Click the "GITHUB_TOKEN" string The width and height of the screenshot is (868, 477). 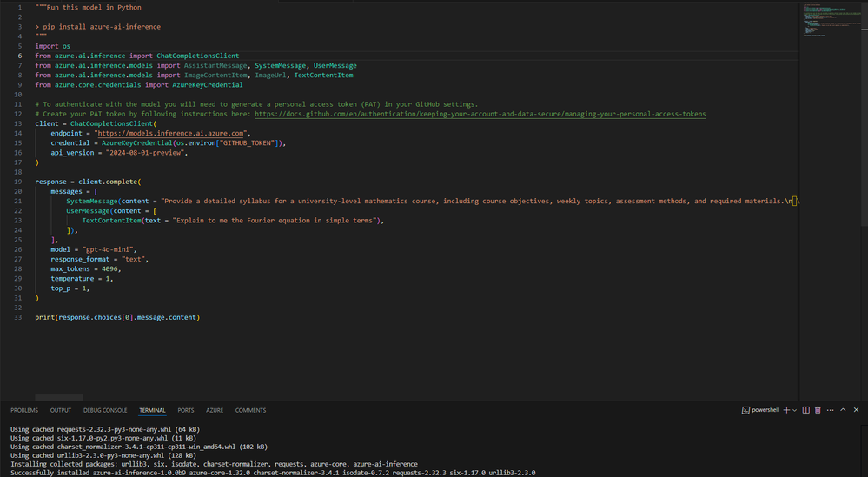(248, 142)
